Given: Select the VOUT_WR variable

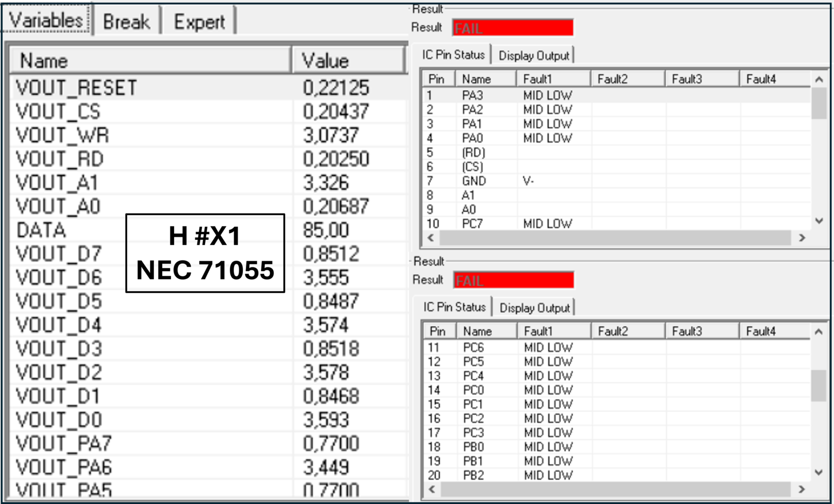Looking at the screenshot, I should pos(63,136).
